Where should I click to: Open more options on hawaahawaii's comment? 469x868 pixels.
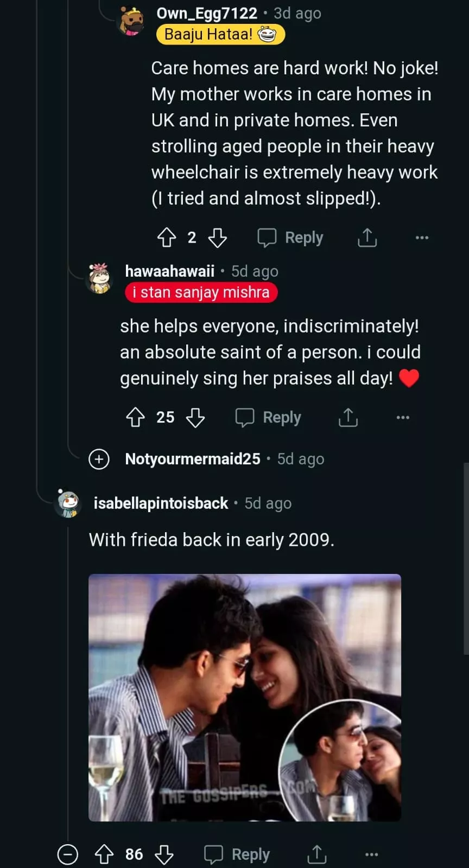403,417
